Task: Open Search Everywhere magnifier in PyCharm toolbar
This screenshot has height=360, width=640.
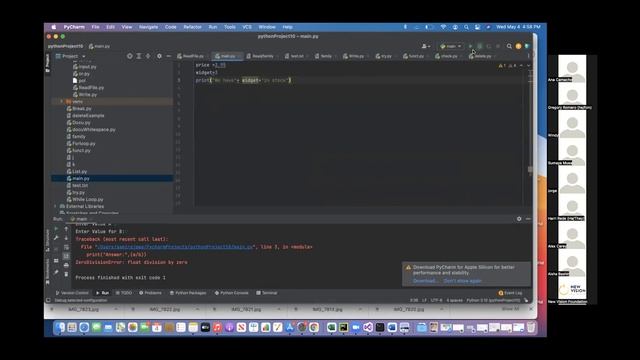Action: click(509, 46)
